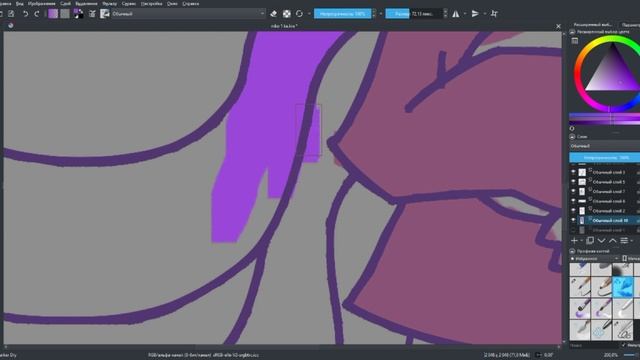
Task: Close the open document tab
Action: coord(558,26)
